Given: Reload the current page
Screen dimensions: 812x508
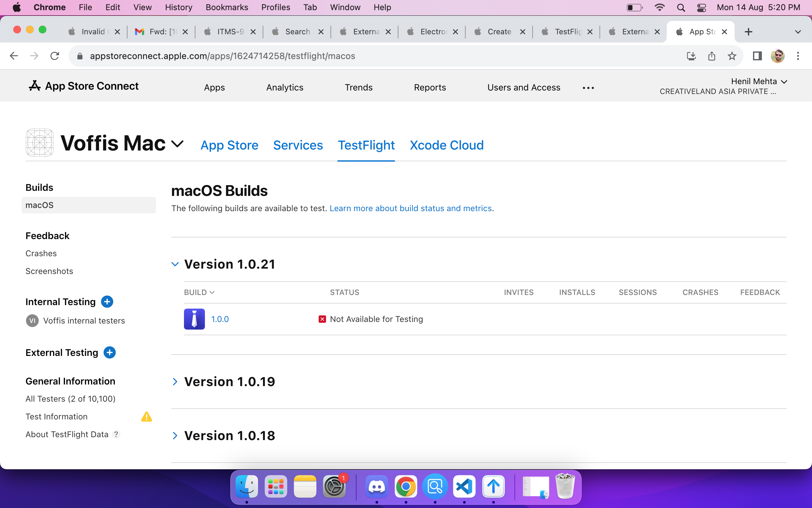Looking at the screenshot, I should point(55,56).
